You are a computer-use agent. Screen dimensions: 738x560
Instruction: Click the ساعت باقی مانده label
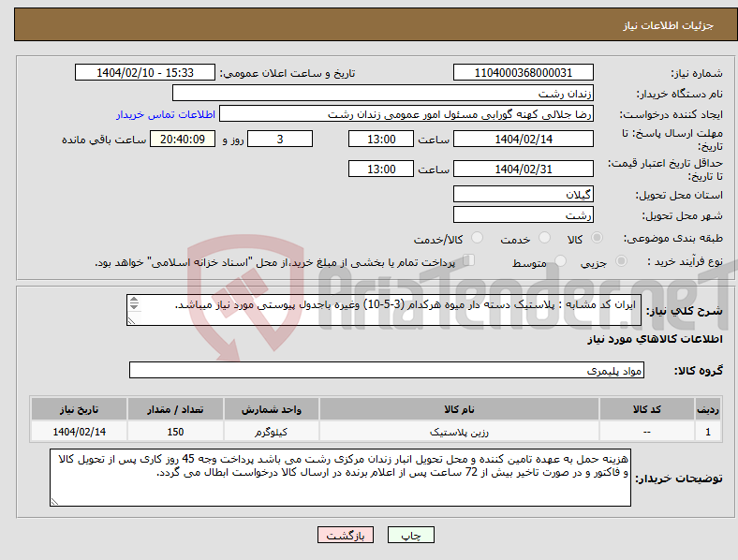[x=104, y=140]
